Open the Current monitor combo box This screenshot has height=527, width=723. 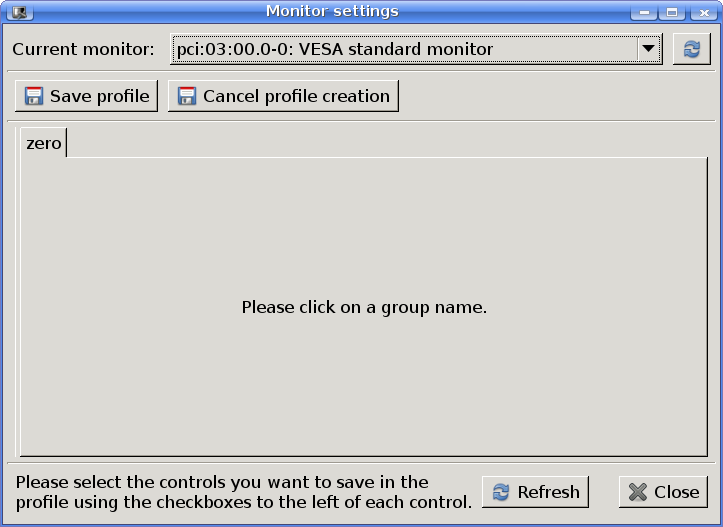pyautogui.click(x=405, y=49)
